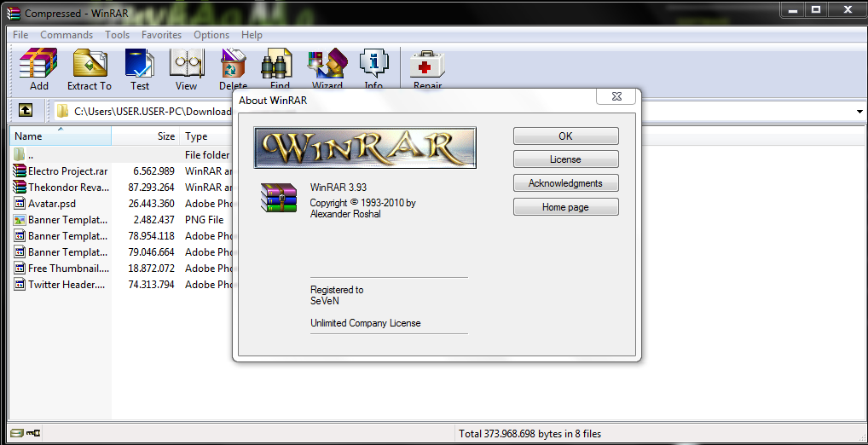Click the Extract To toolbar icon
The height and width of the screenshot is (445, 868).
[x=90, y=69]
